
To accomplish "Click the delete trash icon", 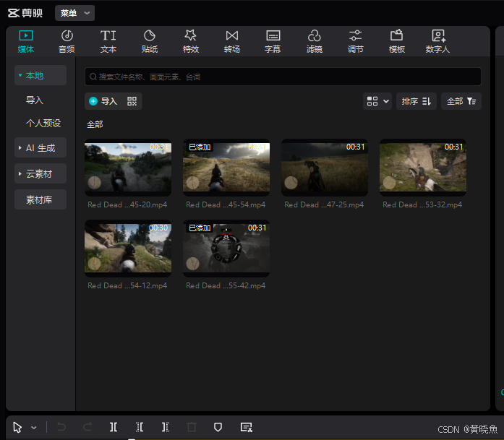I will [x=192, y=427].
